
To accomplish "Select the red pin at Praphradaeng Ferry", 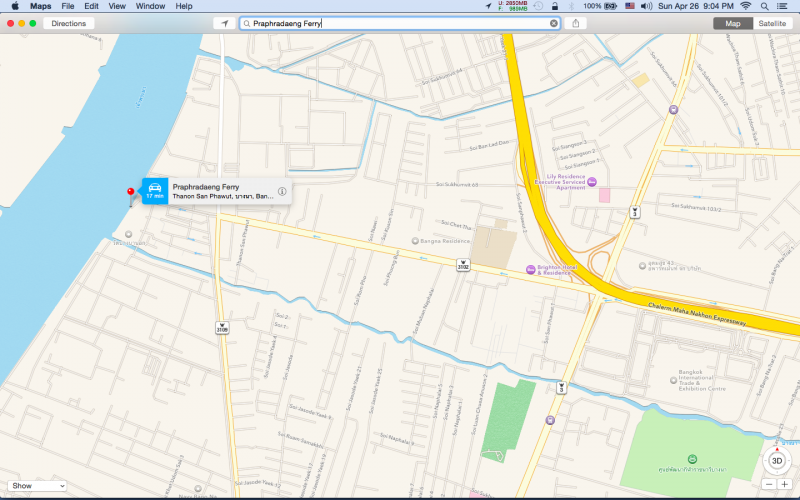I will [131, 193].
